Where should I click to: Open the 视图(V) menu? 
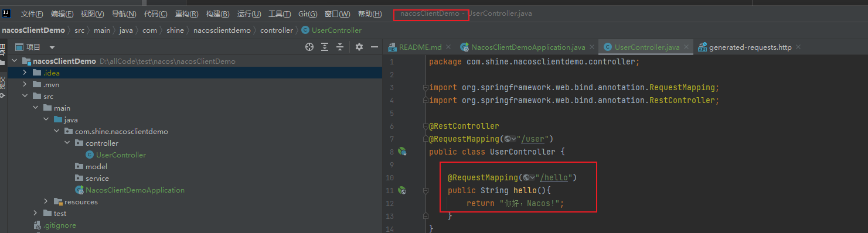point(92,14)
